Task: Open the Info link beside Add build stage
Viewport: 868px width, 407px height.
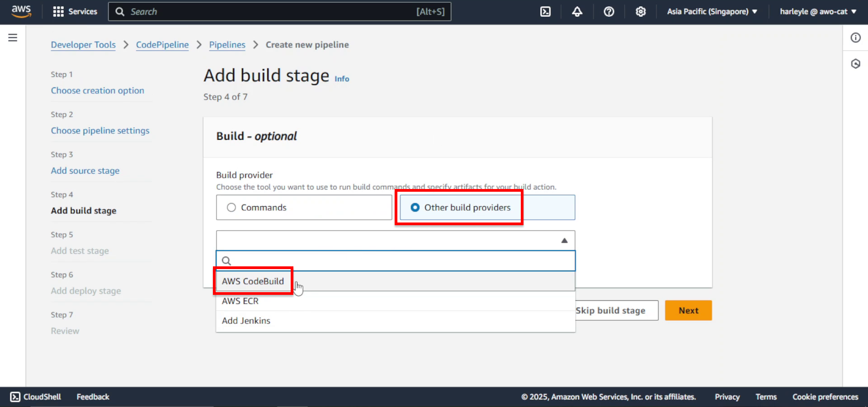Action: coord(342,79)
